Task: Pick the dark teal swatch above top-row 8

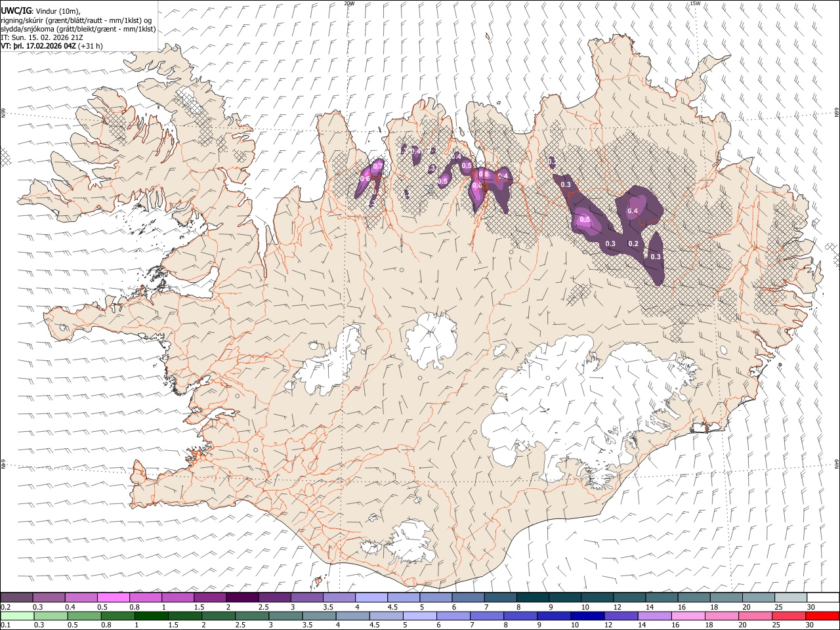Action: (x=533, y=598)
